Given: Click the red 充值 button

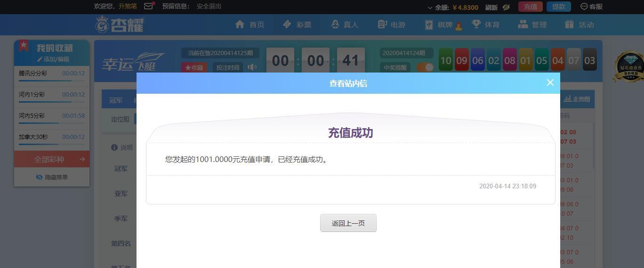Looking at the screenshot, I should [531, 7].
